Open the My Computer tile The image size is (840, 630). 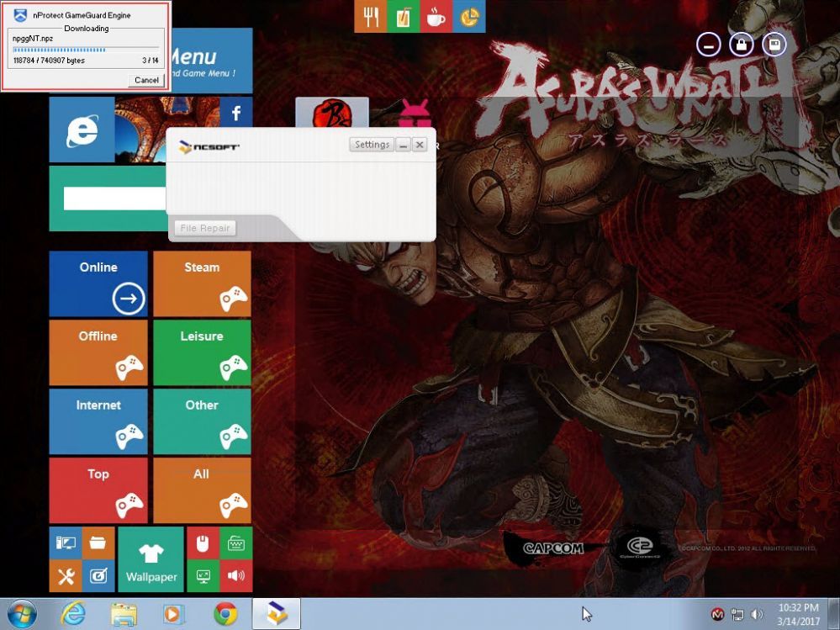tap(66, 543)
